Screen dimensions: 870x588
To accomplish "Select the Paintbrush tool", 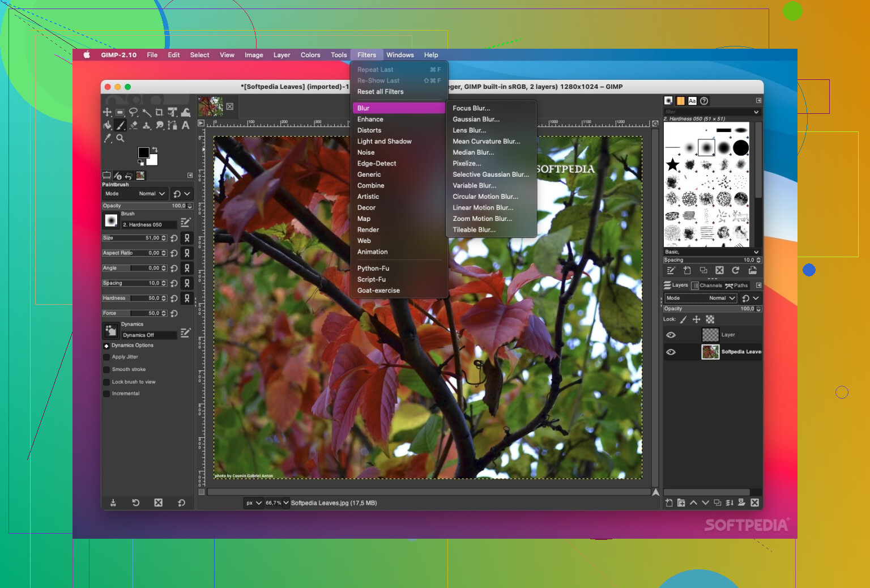I will (120, 125).
